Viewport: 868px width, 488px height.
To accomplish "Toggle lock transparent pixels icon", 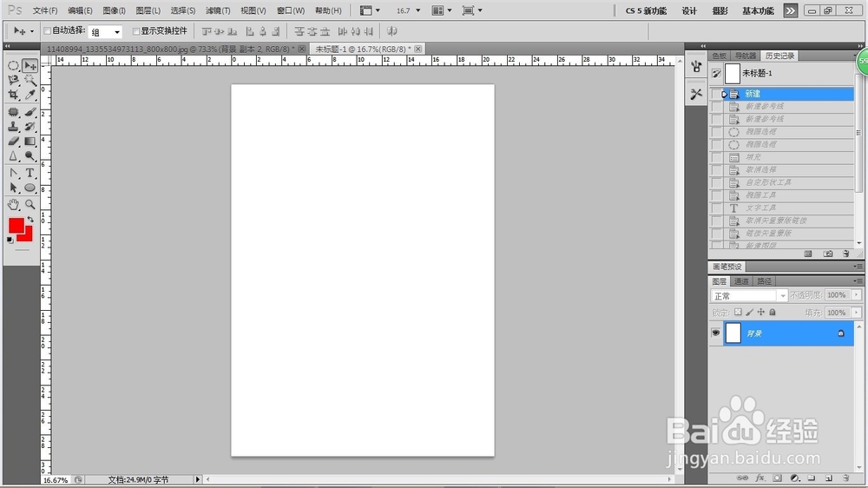I will [738, 313].
